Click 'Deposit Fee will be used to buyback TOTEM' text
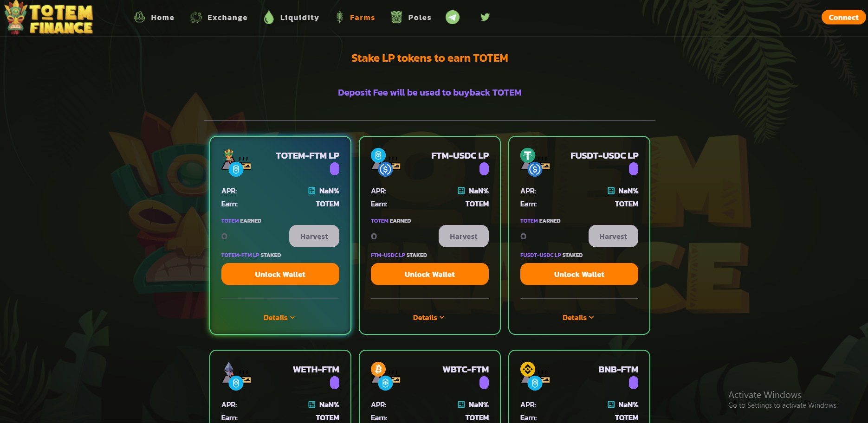The height and width of the screenshot is (423, 868). pos(430,93)
